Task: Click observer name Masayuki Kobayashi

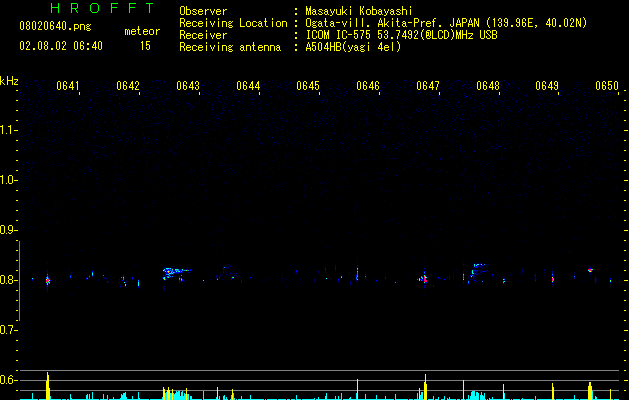Action: coord(359,11)
